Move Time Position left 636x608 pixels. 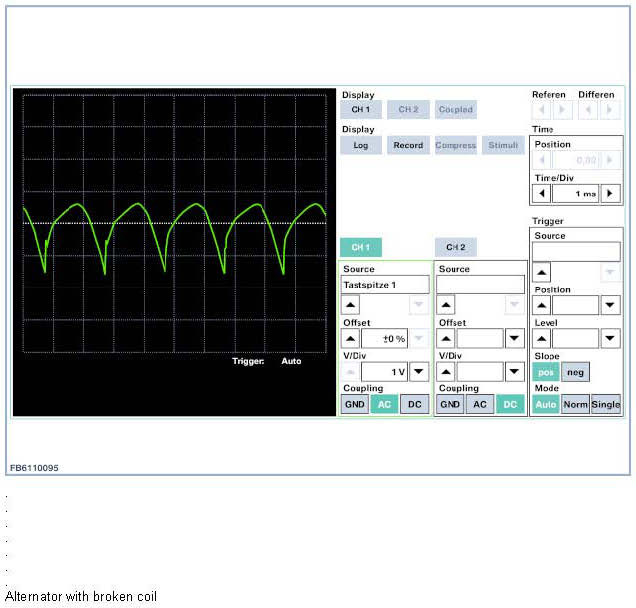click(x=541, y=160)
